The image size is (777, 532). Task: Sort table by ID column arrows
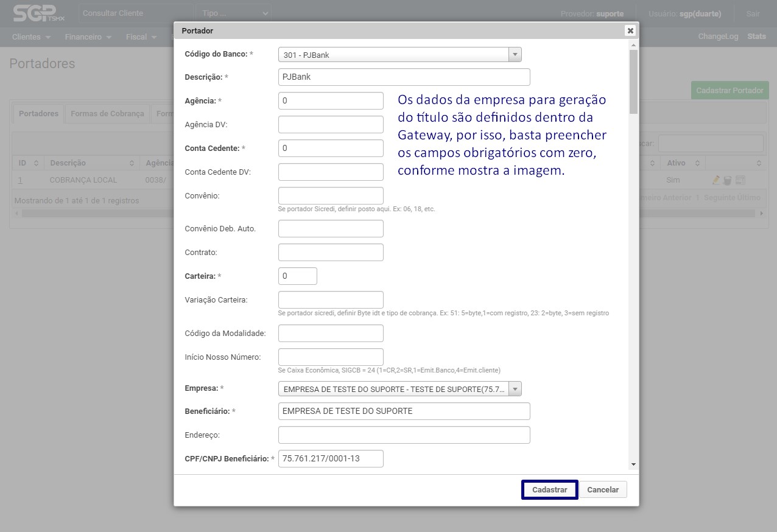(36, 163)
